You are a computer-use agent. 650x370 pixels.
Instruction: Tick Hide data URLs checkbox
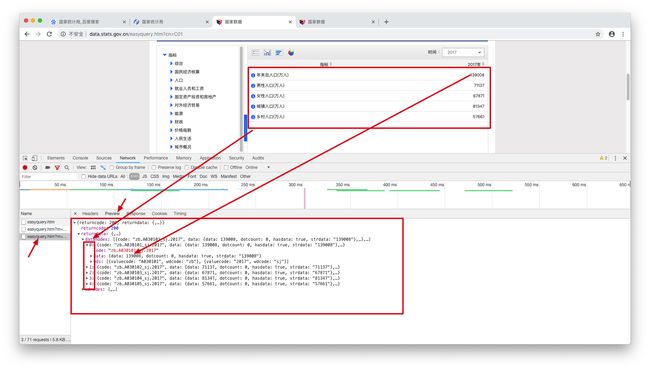coord(84,177)
